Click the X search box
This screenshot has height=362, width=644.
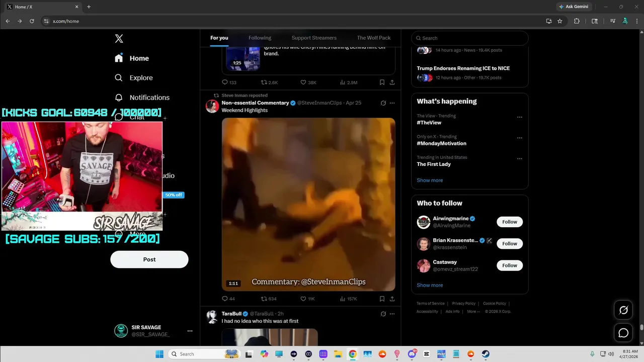[x=469, y=38]
